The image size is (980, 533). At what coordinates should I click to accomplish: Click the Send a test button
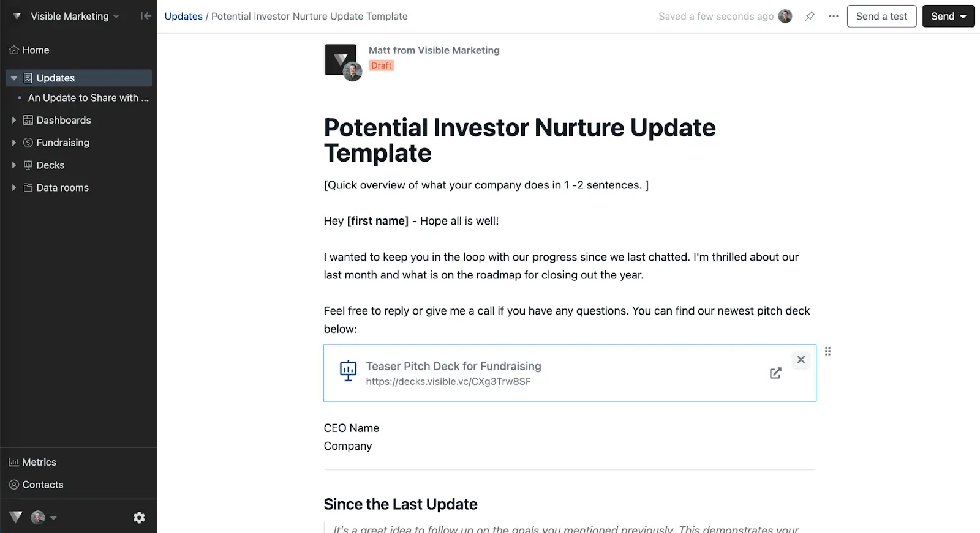point(881,16)
